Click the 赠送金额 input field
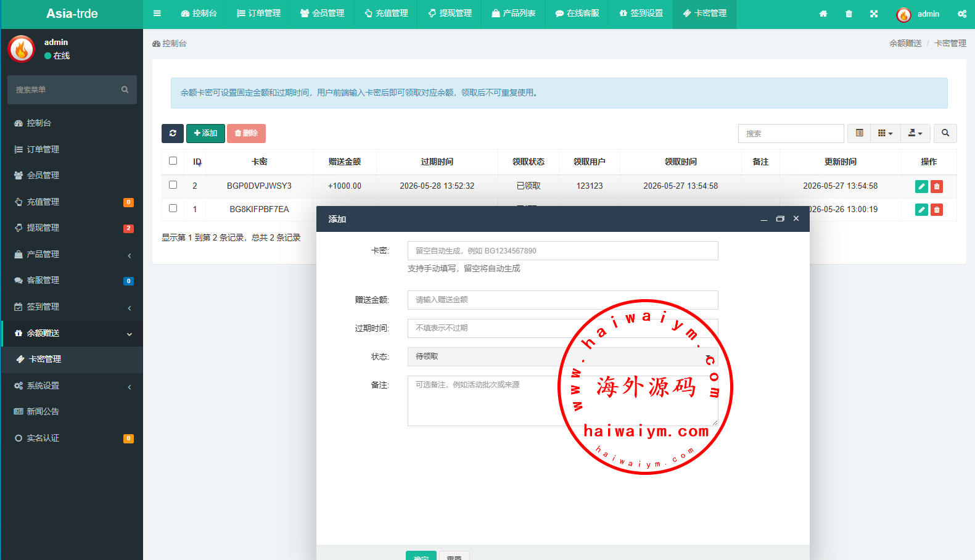The width and height of the screenshot is (975, 560). coord(562,300)
